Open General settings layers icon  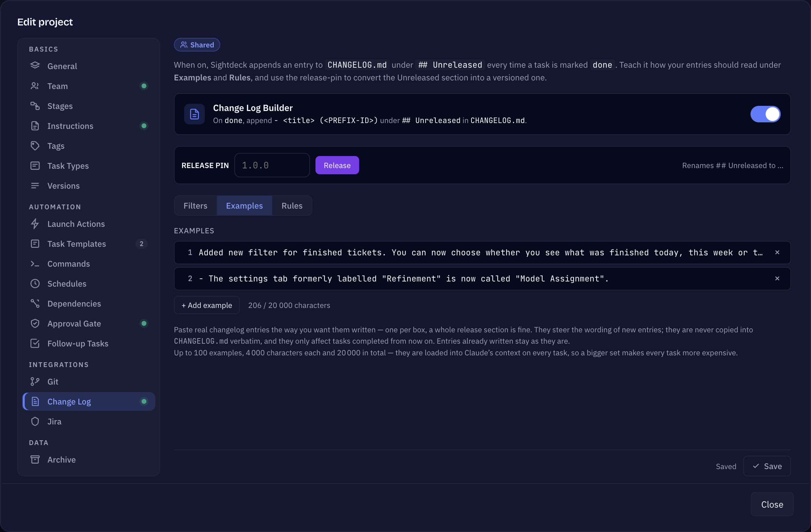[35, 66]
